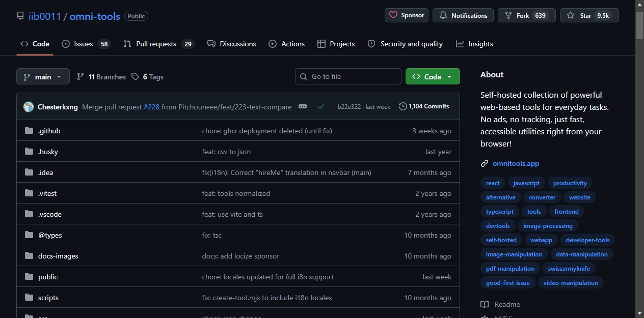
Task: Click the Readme book icon
Action: coord(485,304)
